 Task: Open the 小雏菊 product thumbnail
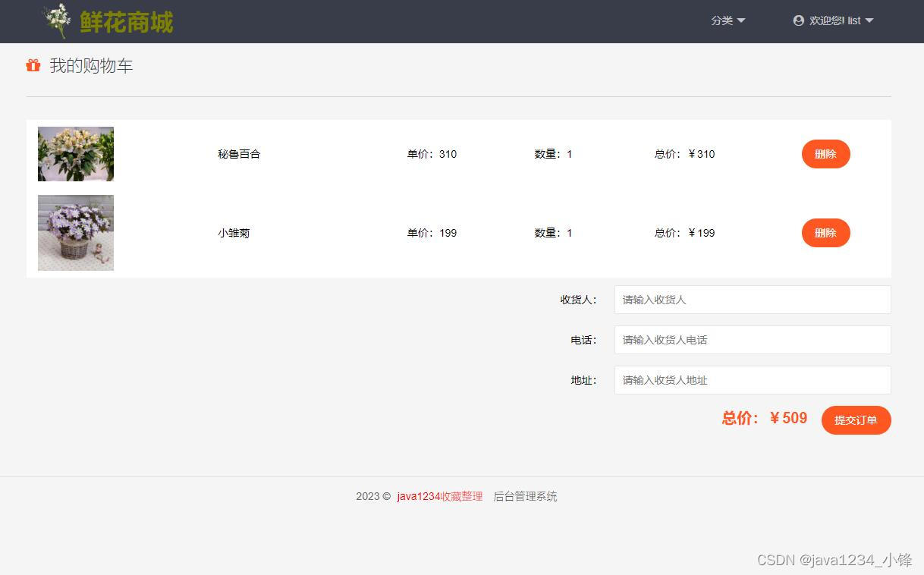point(76,233)
